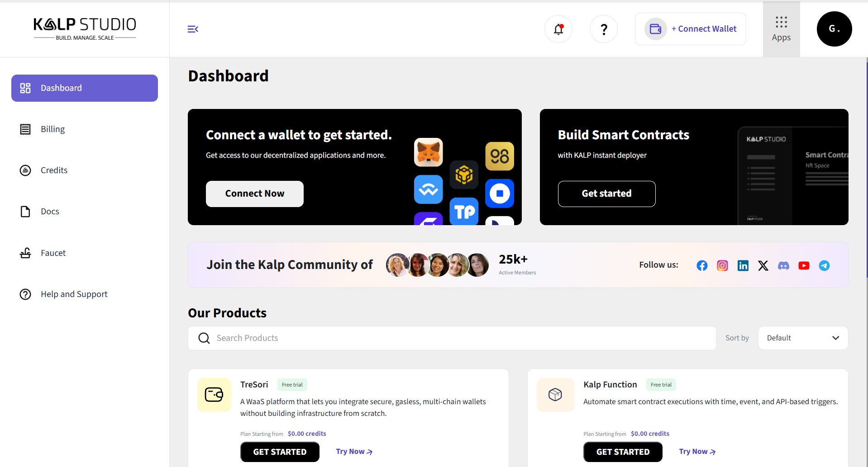Open the Apps grid launcher

click(781, 29)
